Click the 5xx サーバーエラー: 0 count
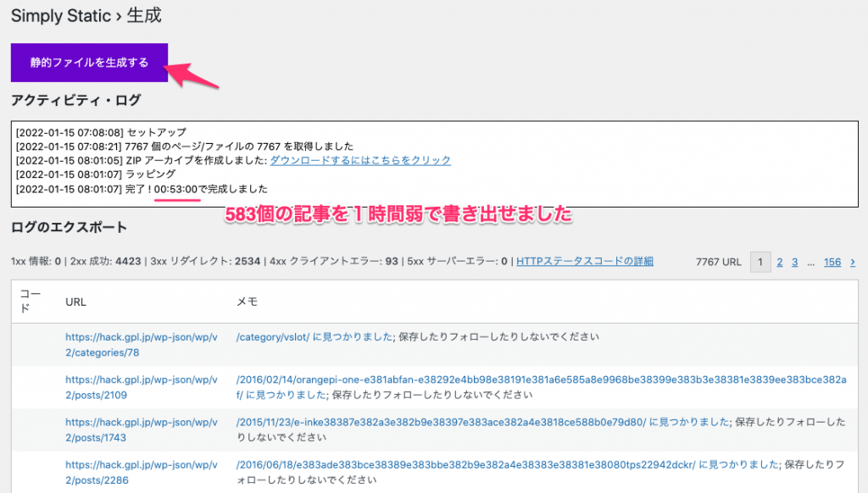 457,261
